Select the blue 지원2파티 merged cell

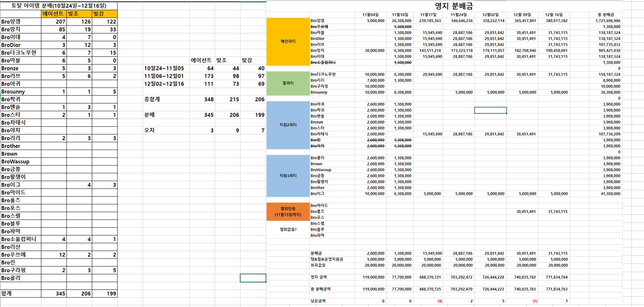288,125
